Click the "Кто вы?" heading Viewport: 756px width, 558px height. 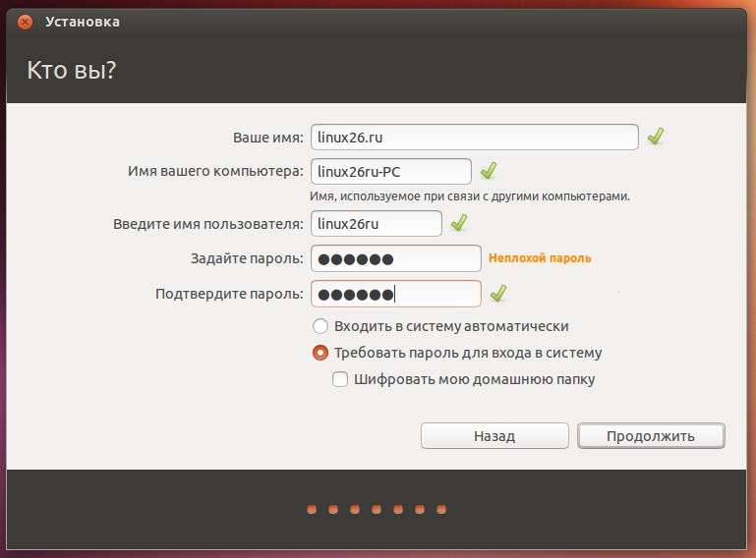point(72,71)
